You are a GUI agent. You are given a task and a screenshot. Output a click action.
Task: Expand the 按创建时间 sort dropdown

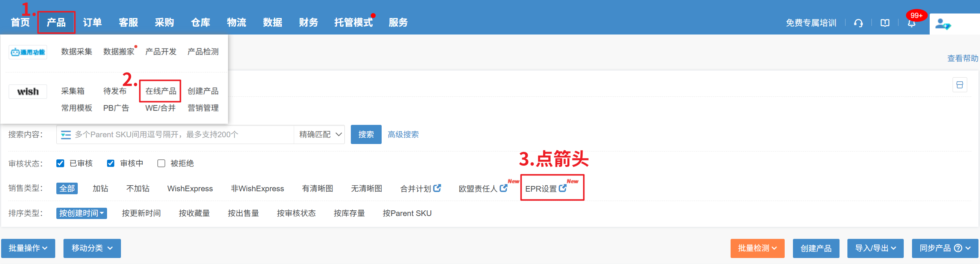tap(82, 213)
